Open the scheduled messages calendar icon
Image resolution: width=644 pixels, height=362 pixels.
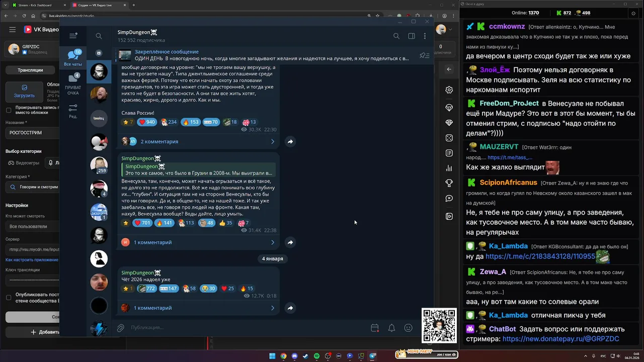tap(375, 328)
